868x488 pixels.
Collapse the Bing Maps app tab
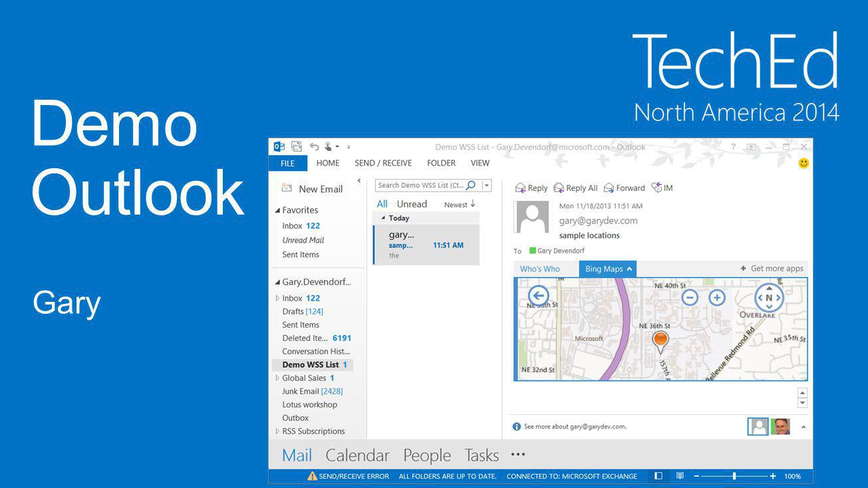tap(608, 269)
